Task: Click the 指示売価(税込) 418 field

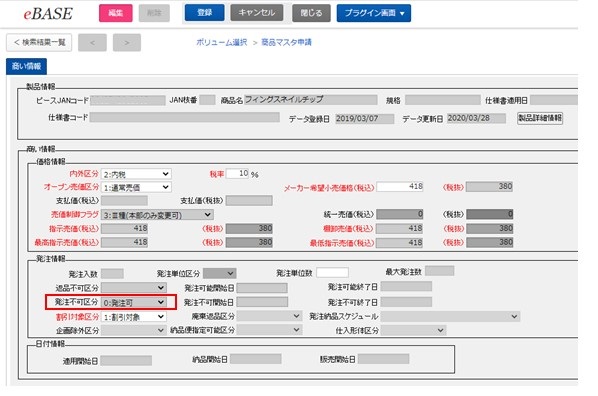Action: [x=124, y=229]
